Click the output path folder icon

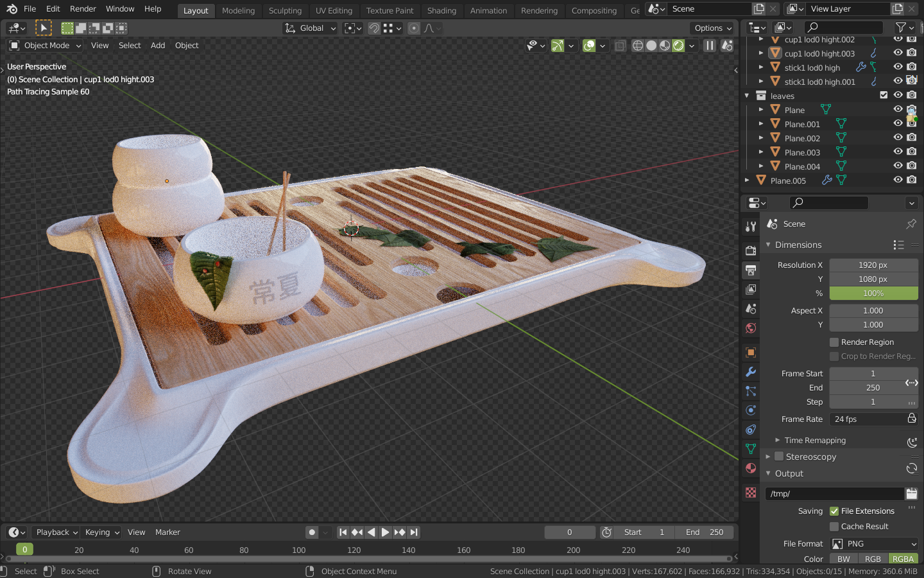tap(911, 493)
